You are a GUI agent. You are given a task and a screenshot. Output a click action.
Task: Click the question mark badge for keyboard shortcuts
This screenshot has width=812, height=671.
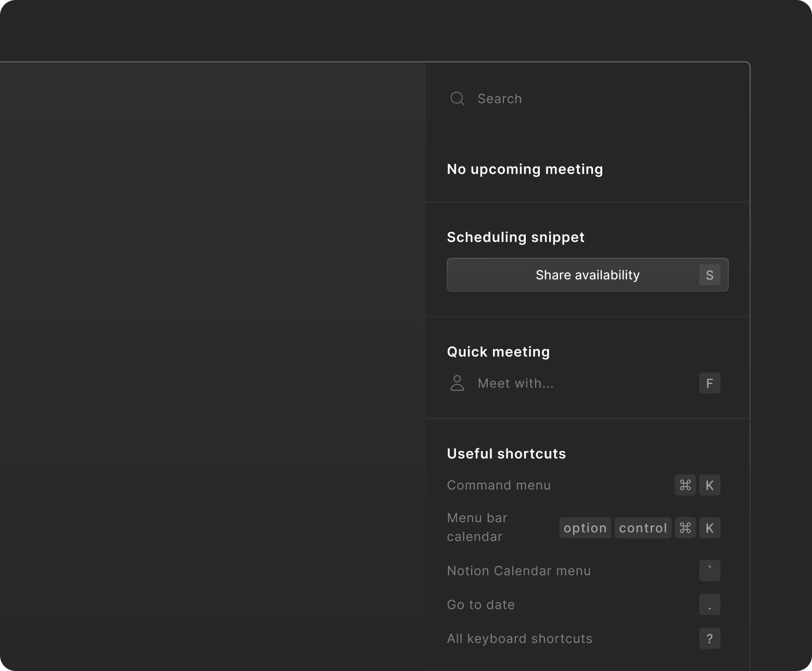(x=709, y=638)
